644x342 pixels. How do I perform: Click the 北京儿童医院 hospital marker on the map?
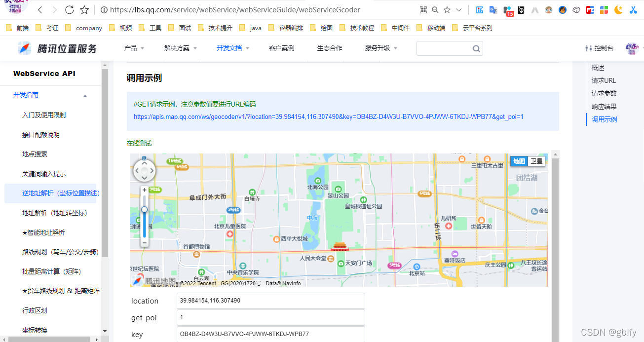(229, 233)
